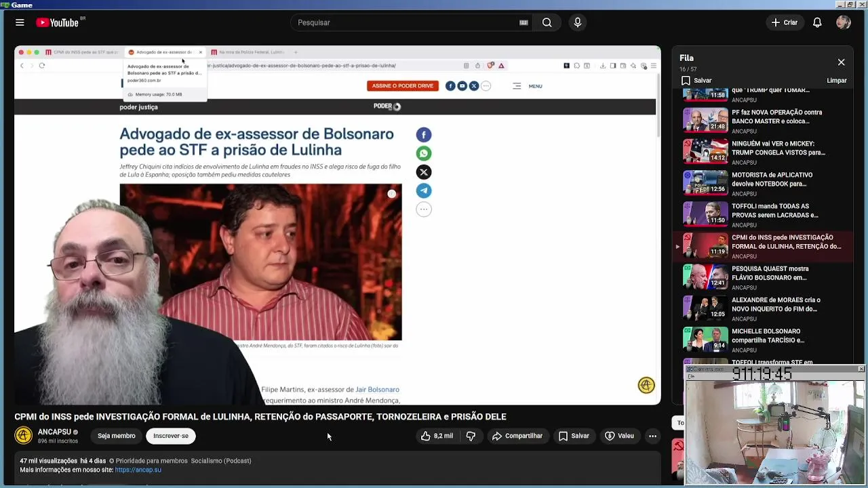The image size is (868, 488).
Task: Play queued video PESQUISA QUAEST mostra FLÁVIO
Action: coord(763,277)
